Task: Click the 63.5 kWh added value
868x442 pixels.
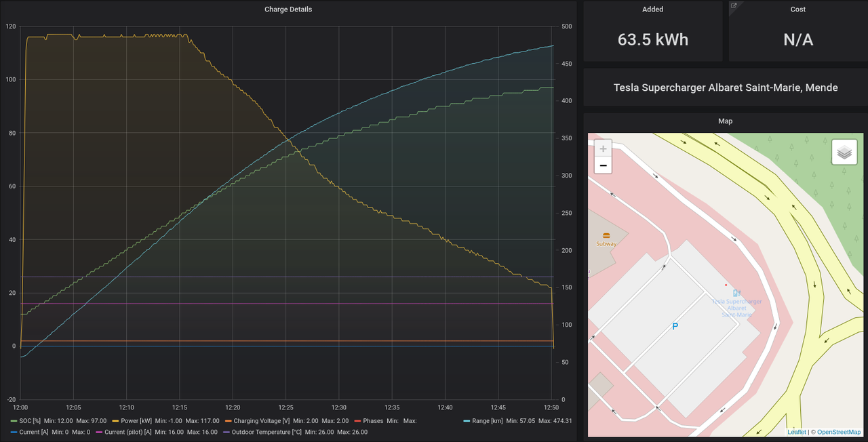Action: click(x=653, y=40)
